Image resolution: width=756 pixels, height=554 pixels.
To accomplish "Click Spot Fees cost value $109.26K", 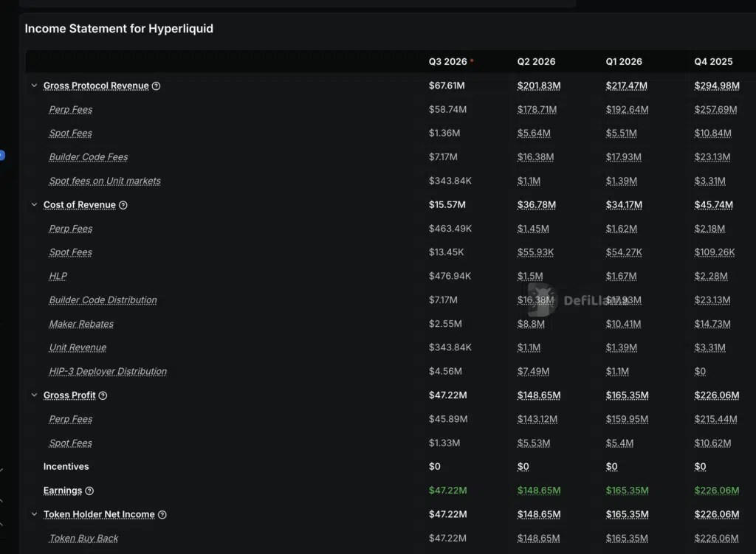I will point(714,252).
